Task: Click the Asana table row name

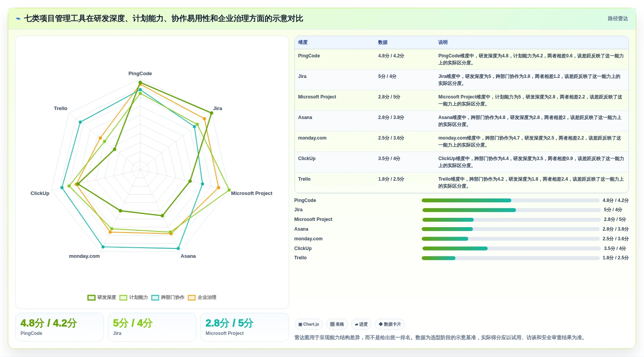Action: point(305,117)
